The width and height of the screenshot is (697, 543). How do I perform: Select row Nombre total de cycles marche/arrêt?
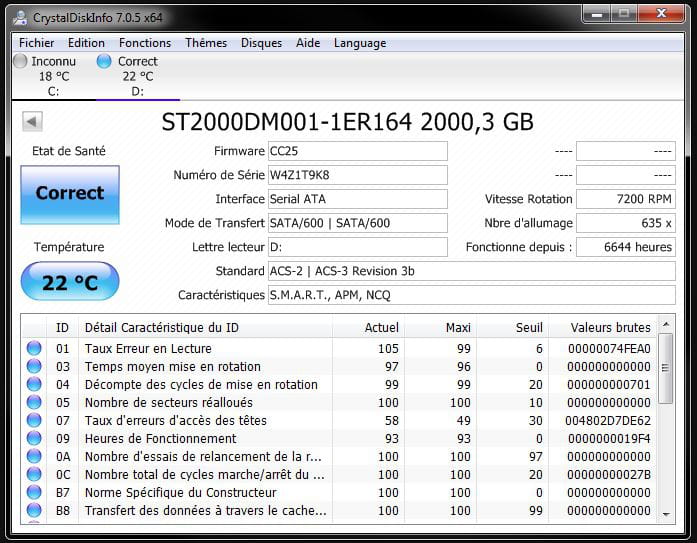[x=340, y=475]
